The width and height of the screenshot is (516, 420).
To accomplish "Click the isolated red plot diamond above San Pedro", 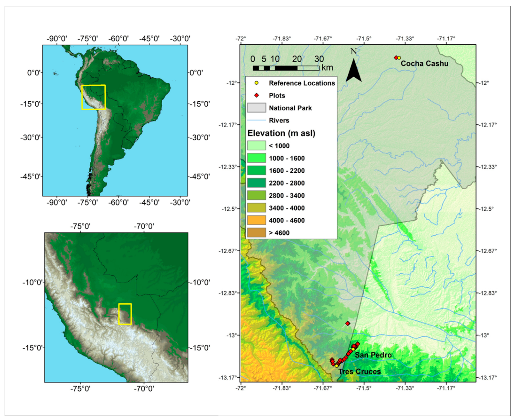I will click(x=347, y=323).
